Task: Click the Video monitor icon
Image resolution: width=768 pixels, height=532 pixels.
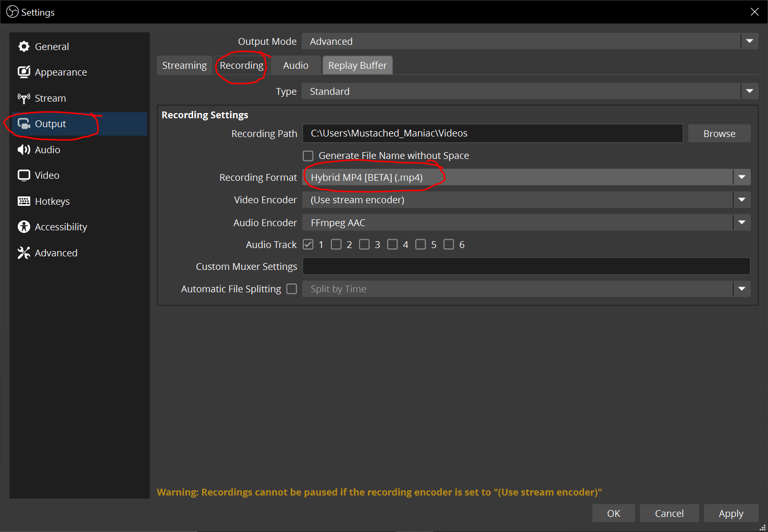Action: (24, 175)
